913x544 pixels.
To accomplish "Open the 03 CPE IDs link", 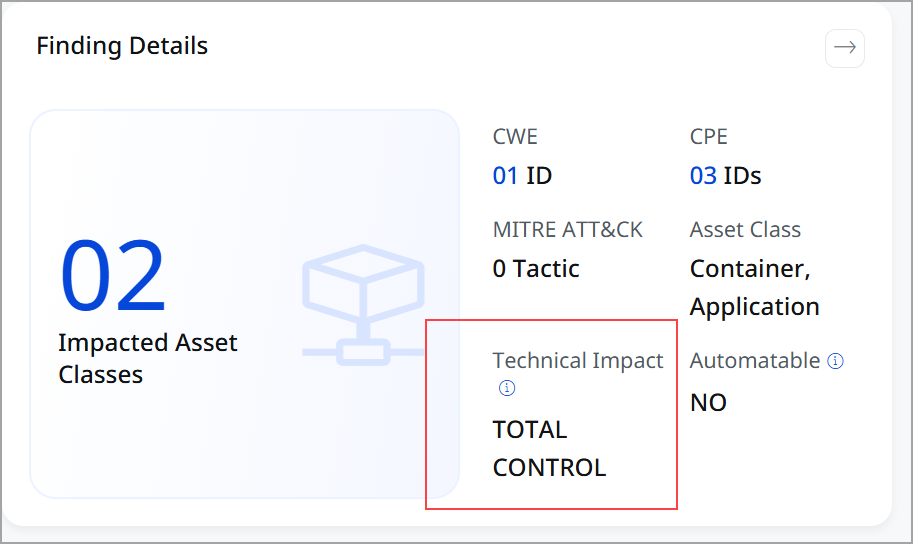I will (703, 175).
